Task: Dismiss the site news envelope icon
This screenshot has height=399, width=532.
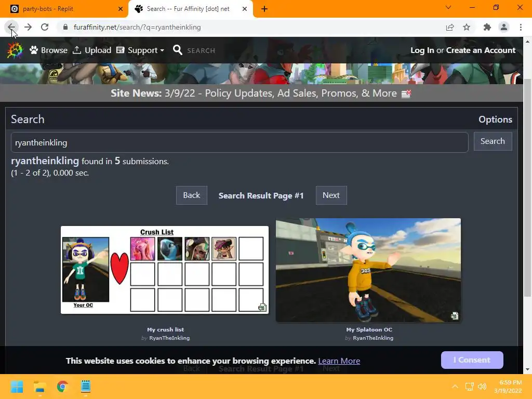Action: tap(406, 94)
